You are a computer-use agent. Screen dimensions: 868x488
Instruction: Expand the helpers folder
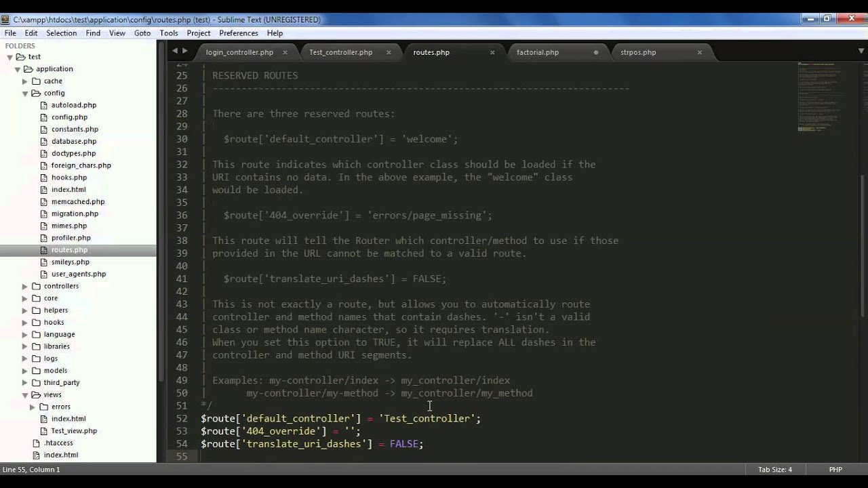click(25, 310)
